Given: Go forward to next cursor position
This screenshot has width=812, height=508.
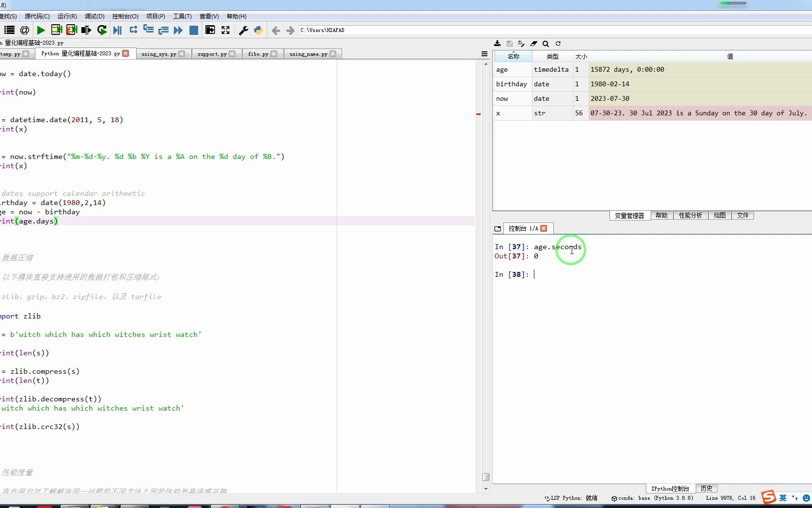Looking at the screenshot, I should 290,31.
